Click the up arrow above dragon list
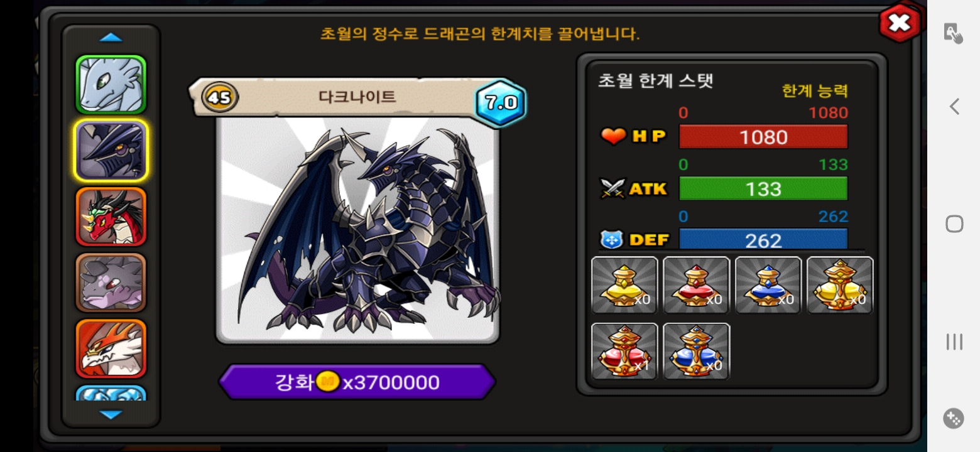The image size is (980, 452). pyautogui.click(x=111, y=38)
